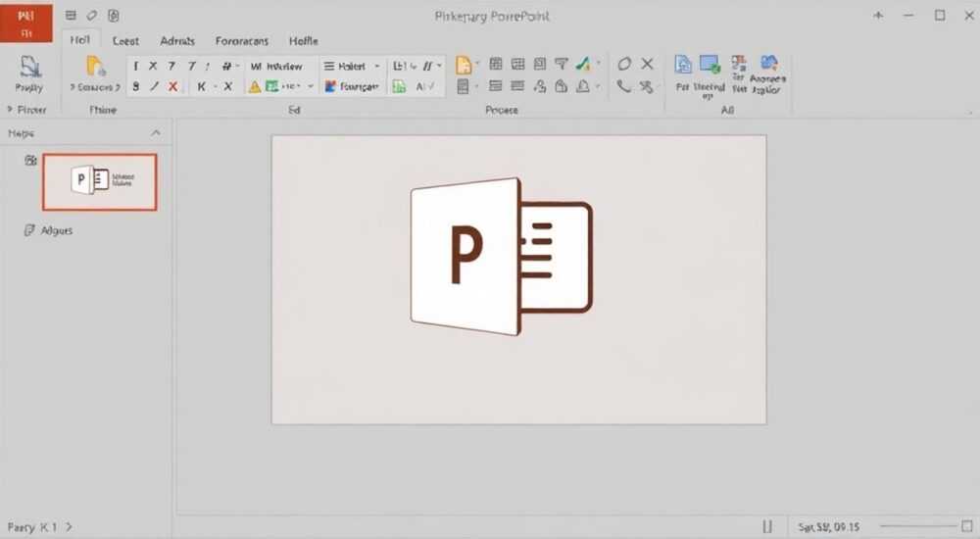Click the tag icon in quick access toolbar
Image resolution: width=980 pixels, height=539 pixels.
tap(92, 16)
